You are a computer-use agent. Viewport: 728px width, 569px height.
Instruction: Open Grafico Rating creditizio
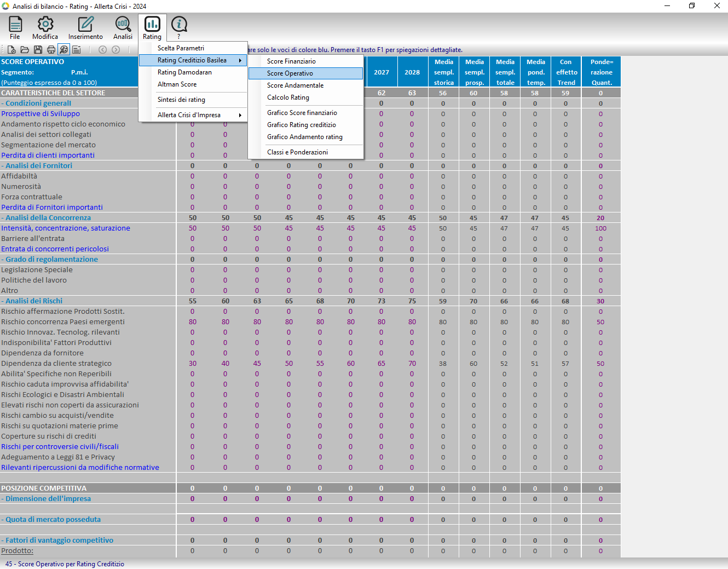tap(305, 125)
